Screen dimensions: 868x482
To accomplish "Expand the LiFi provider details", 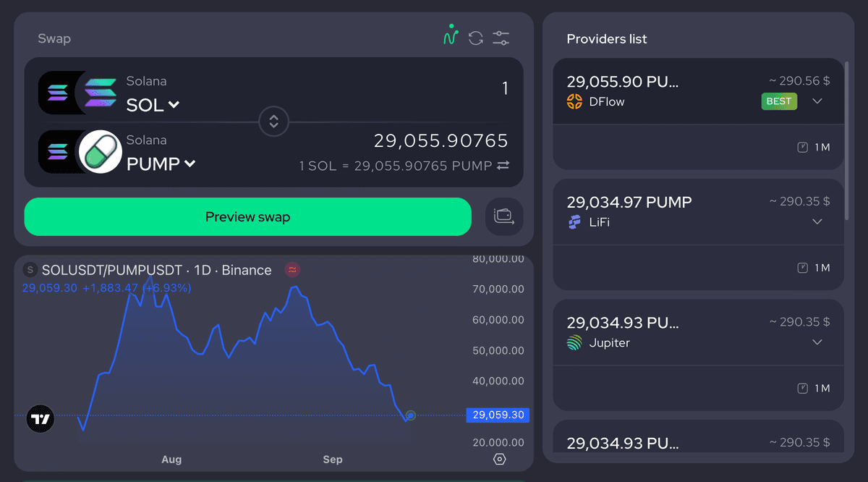I will [817, 221].
